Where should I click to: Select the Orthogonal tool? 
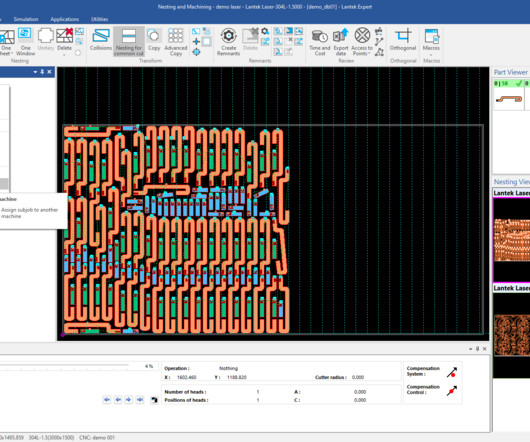[x=403, y=40]
